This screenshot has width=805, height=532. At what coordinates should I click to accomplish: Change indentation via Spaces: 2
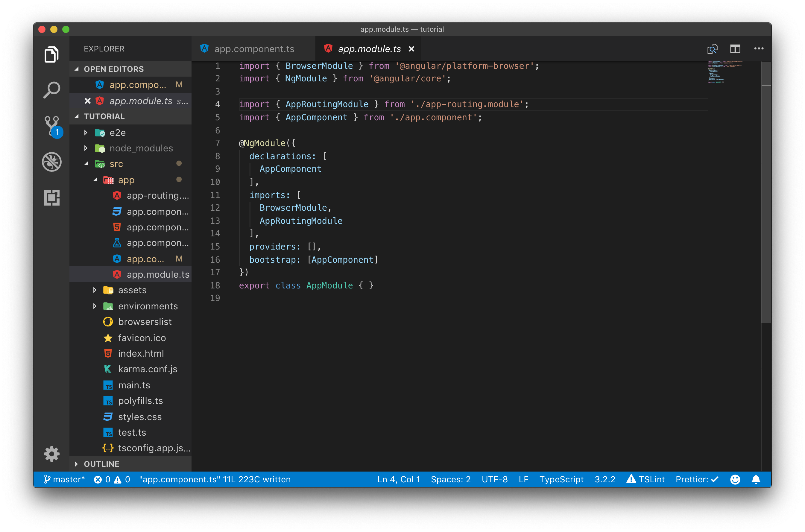450,479
